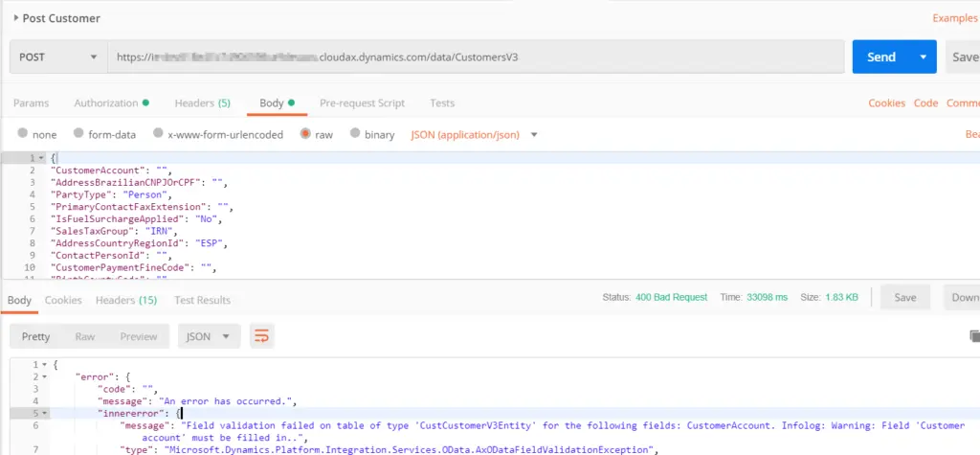Open the Send button dropdown arrow
This screenshot has width=980, height=455.
tap(924, 57)
